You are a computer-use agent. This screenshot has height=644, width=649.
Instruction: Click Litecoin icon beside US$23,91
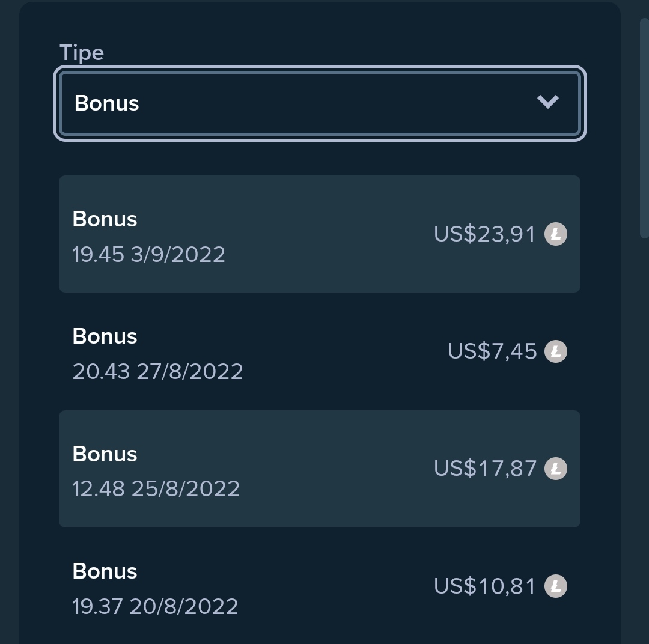(555, 234)
